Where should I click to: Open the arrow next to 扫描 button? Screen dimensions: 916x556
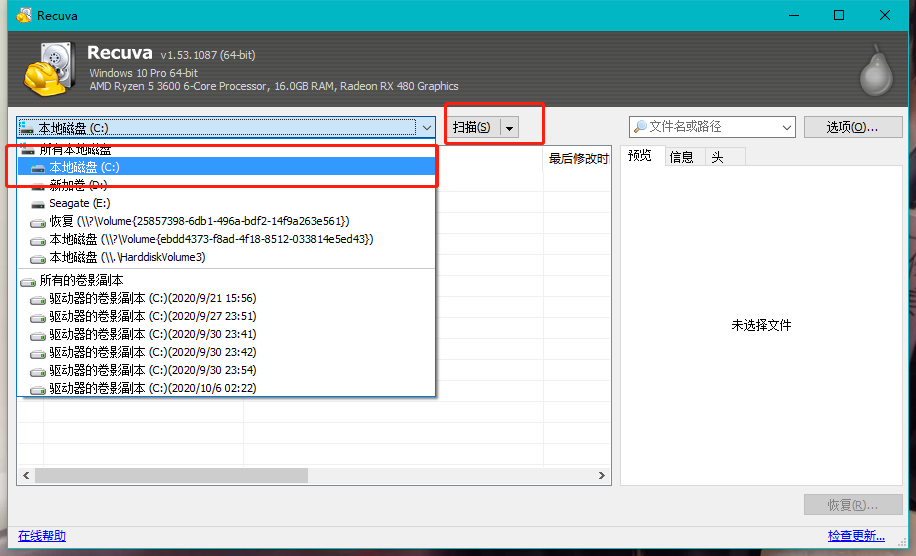click(509, 127)
